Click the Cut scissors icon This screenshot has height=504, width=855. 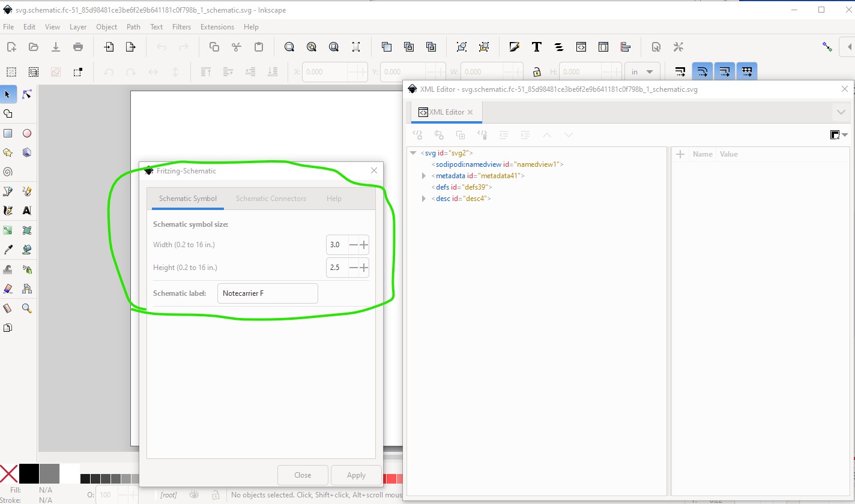(237, 47)
